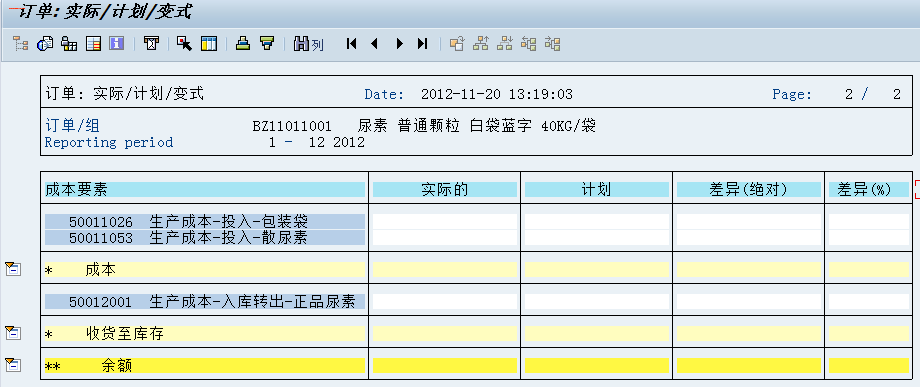Click the hierarchy level up icon
This screenshot has height=387, width=920.
click(481, 44)
